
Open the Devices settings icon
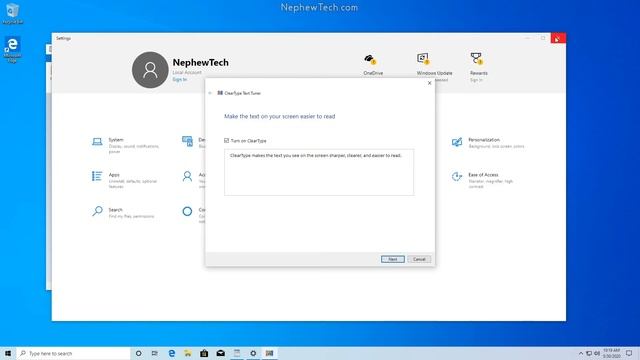click(187, 141)
